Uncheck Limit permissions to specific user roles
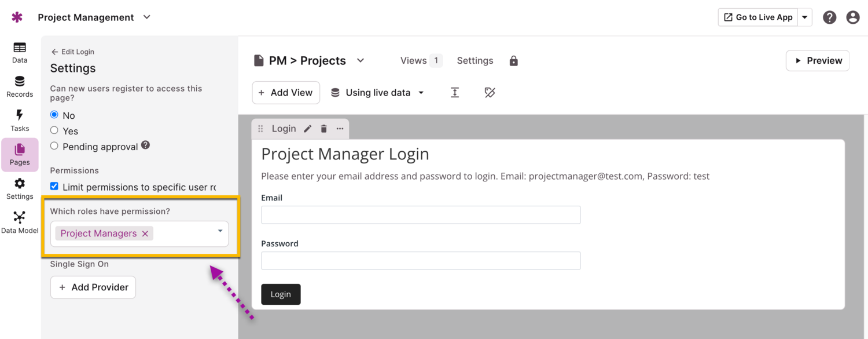This screenshot has height=339, width=868. 54,187
